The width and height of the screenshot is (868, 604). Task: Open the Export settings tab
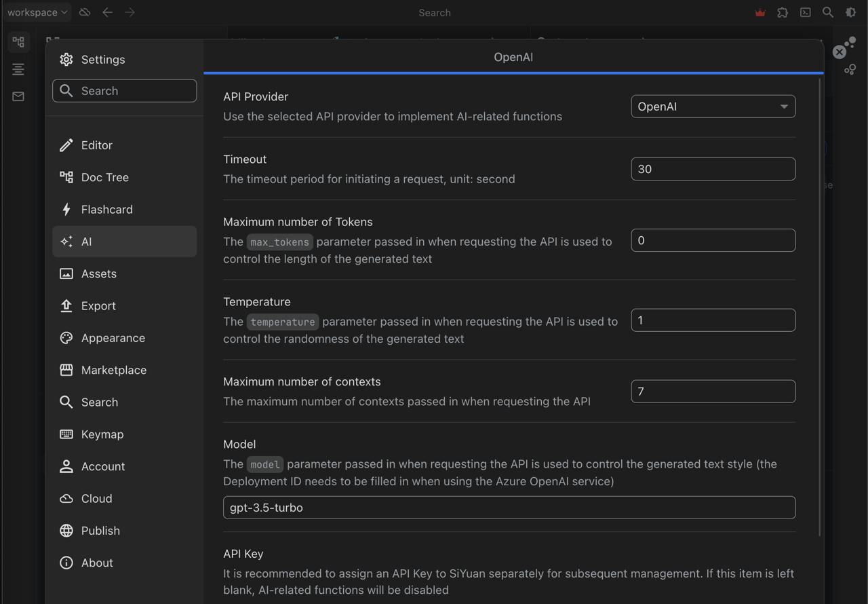click(125, 305)
